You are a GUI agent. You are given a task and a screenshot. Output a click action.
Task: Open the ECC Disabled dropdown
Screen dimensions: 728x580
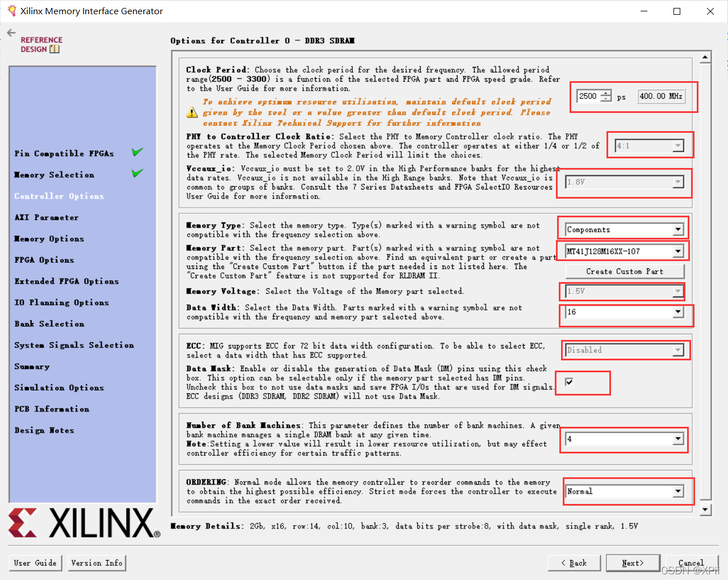click(625, 350)
